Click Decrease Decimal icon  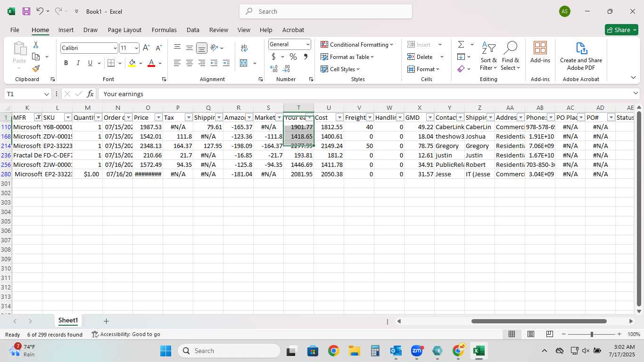(286, 69)
